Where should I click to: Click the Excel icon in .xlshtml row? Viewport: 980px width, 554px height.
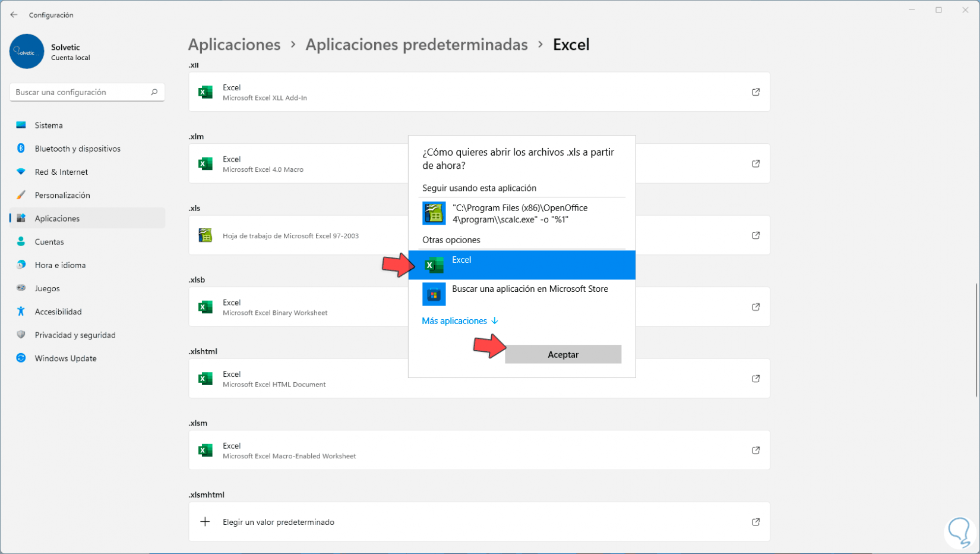(x=206, y=379)
